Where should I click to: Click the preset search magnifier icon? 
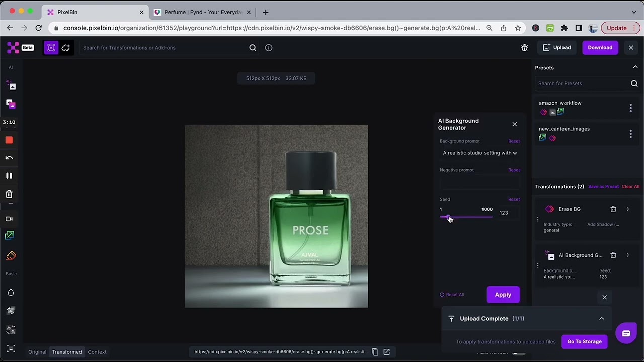pyautogui.click(x=634, y=84)
